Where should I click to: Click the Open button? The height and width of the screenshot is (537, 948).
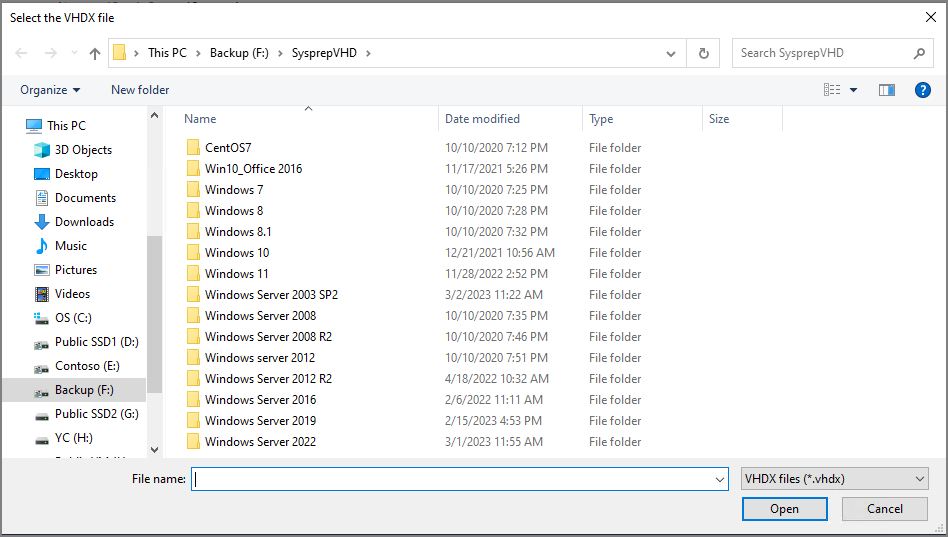tap(785, 509)
